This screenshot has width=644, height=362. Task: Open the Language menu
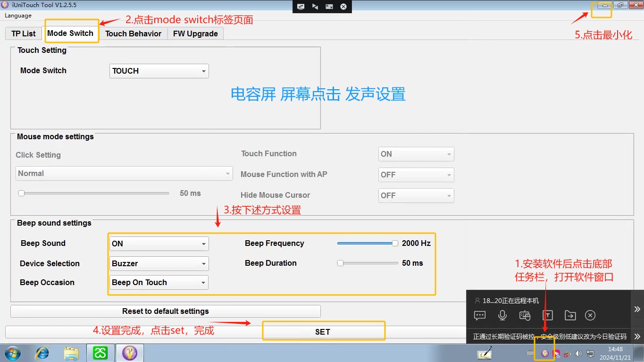pyautogui.click(x=18, y=16)
